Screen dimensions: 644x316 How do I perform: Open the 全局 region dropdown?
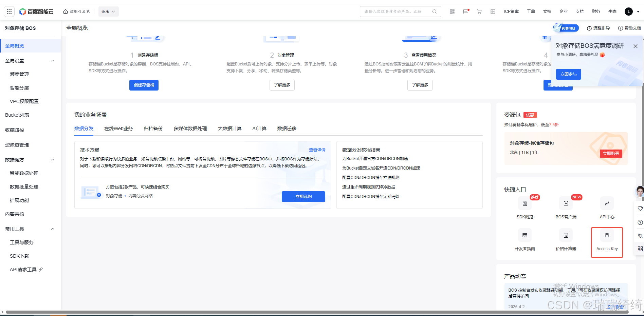tap(108, 11)
